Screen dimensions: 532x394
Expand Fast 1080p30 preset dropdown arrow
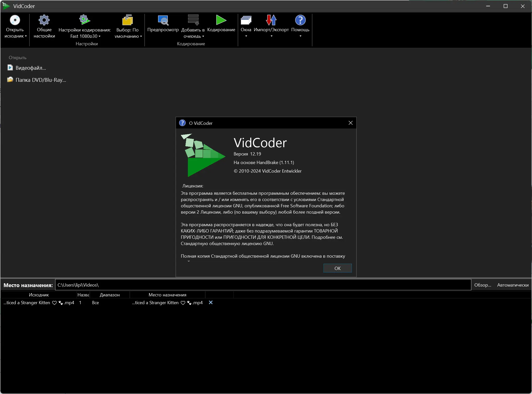pos(100,36)
